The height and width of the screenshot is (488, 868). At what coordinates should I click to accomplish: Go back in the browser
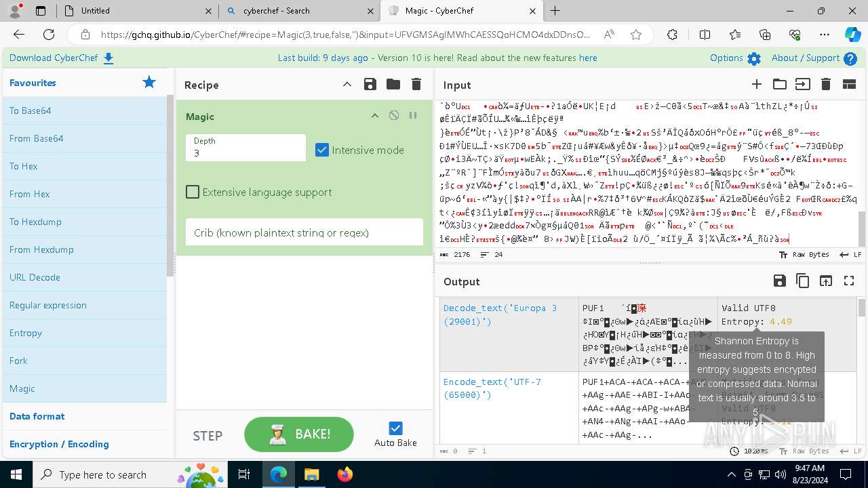click(x=19, y=35)
